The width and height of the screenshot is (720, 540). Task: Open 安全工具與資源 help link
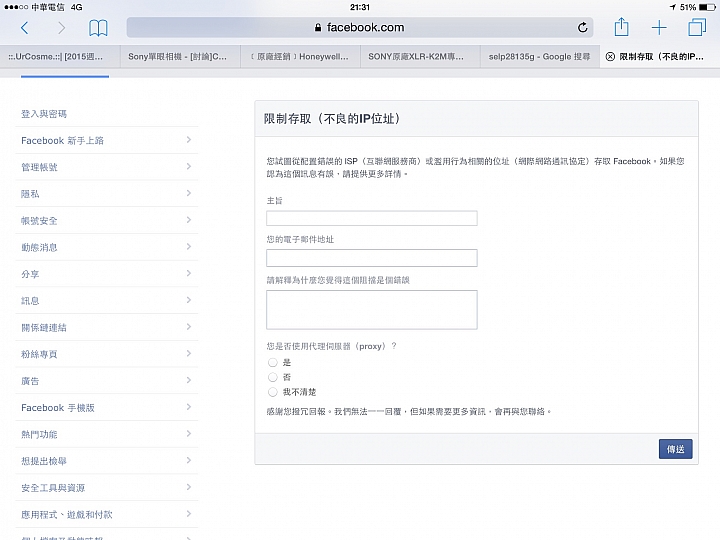[x=53, y=488]
